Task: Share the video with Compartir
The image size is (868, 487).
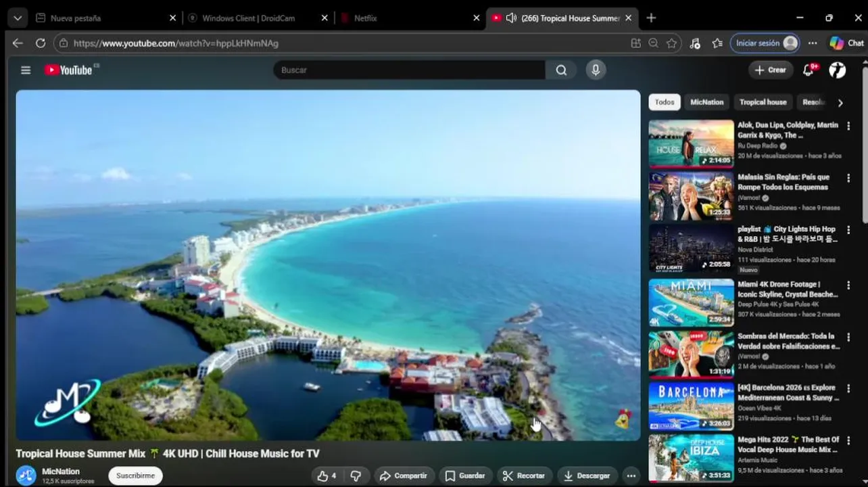Action: pyautogui.click(x=404, y=476)
